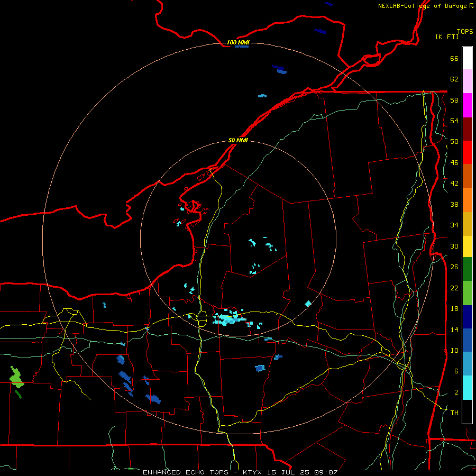Click the white swatch in the tops legend
The width and height of the screenshot is (476, 476).
pos(467,58)
